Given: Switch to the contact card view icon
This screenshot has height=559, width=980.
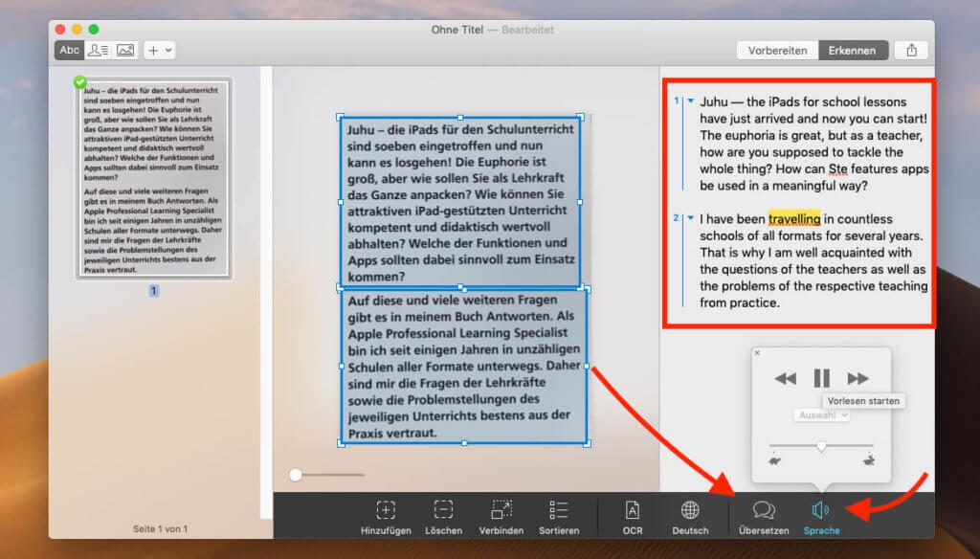Looking at the screenshot, I should point(98,51).
